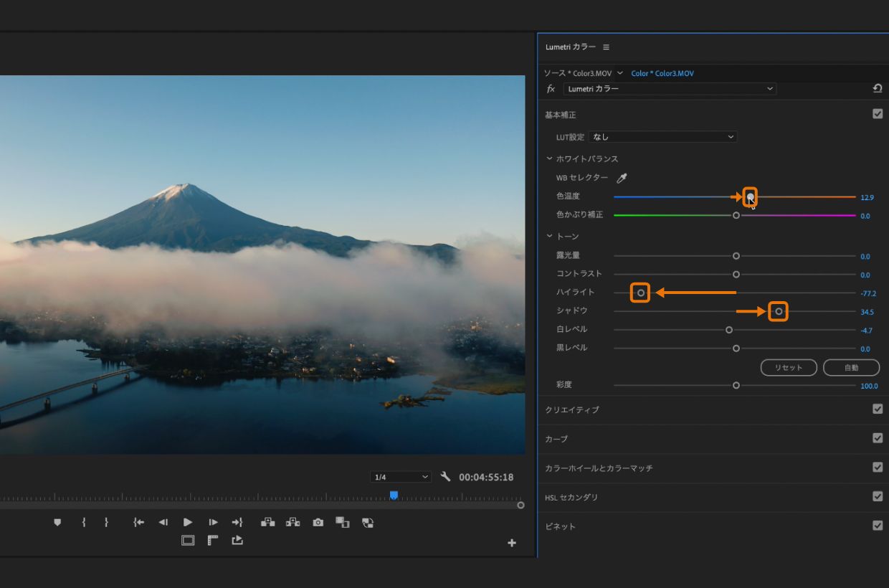Open program monitor settings wrench
The height and width of the screenshot is (588, 889).
tap(445, 477)
